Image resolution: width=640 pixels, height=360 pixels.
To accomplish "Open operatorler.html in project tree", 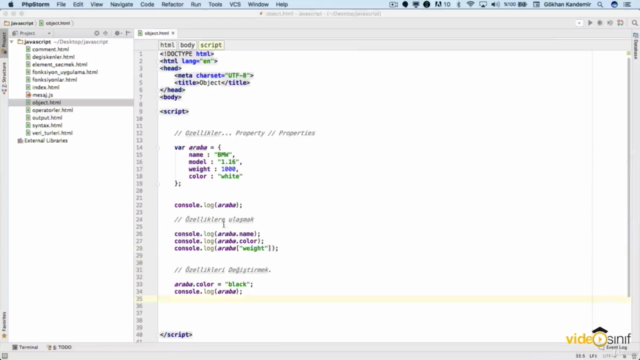I will (53, 110).
